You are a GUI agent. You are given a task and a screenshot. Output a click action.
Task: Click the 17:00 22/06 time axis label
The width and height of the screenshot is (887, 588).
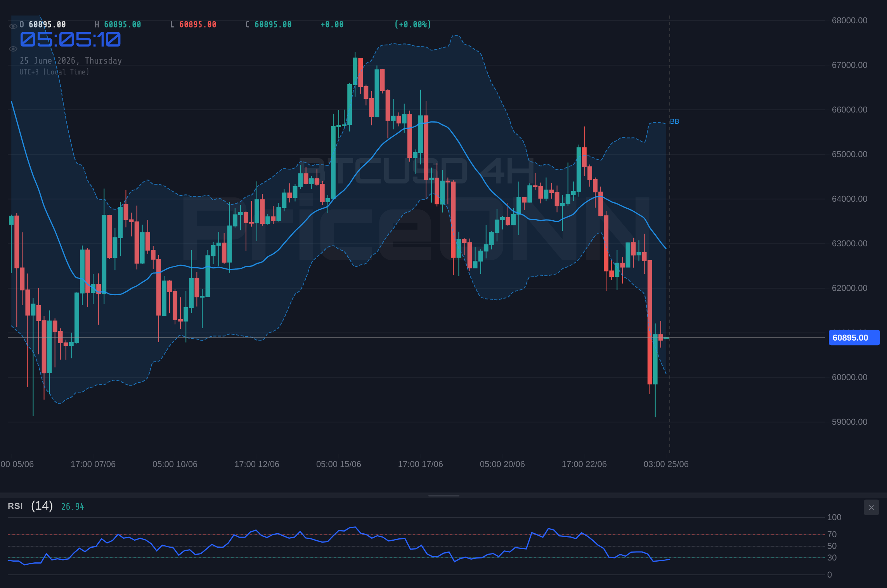tap(584, 464)
